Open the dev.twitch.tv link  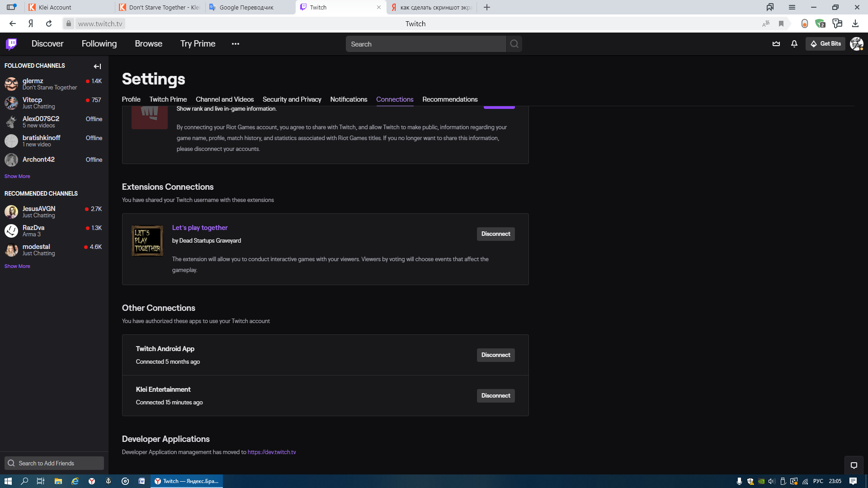272,452
